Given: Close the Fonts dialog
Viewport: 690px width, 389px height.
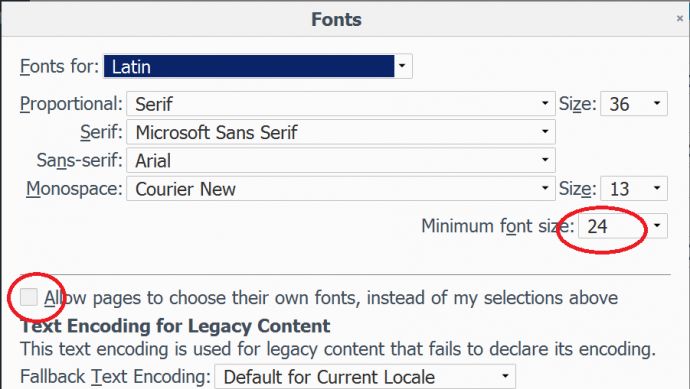Looking at the screenshot, I should [x=680, y=18].
